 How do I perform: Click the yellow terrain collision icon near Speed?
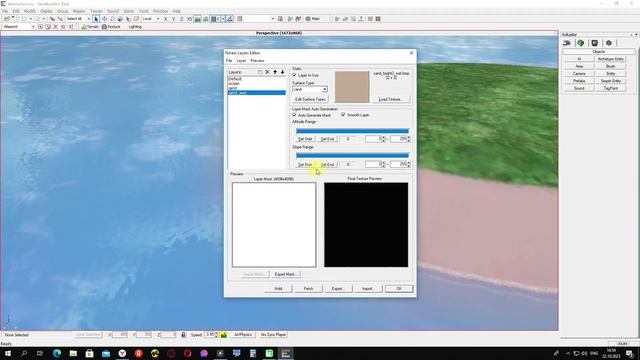tap(224, 335)
